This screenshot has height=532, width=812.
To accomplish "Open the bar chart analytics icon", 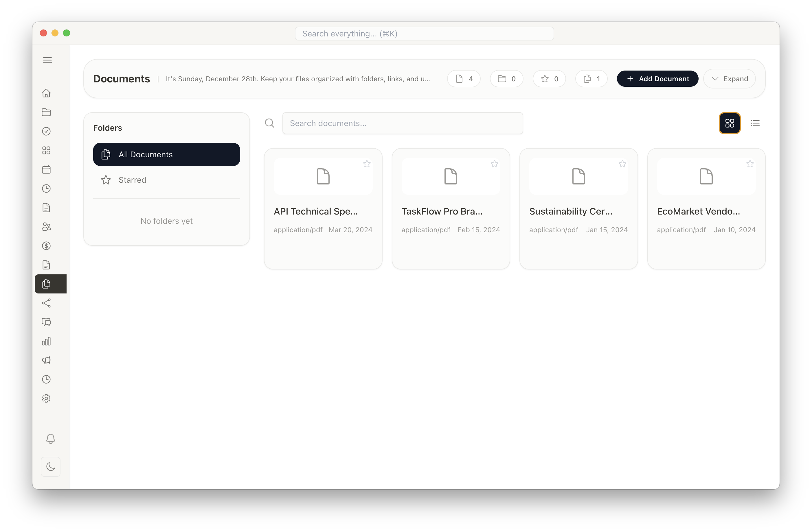I will pos(46,341).
